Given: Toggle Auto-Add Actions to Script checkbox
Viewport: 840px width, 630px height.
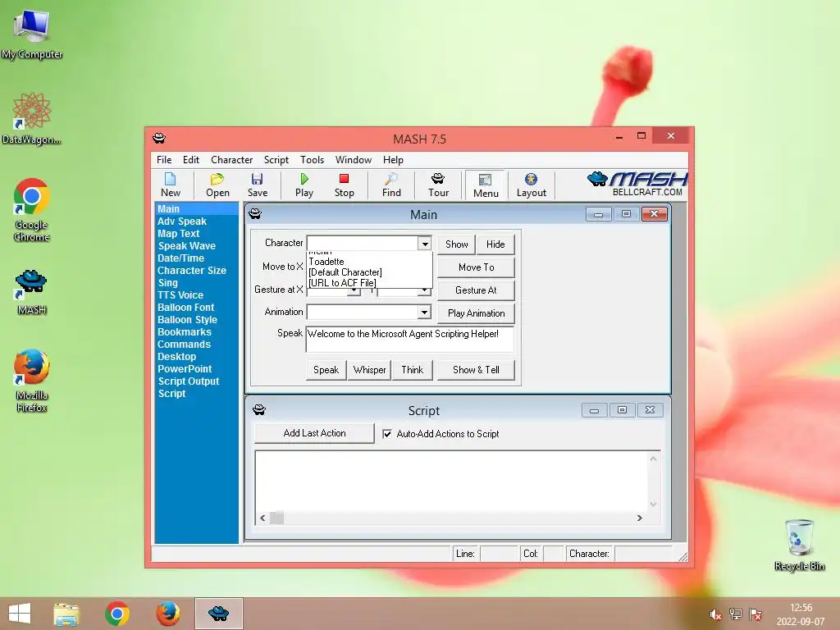Looking at the screenshot, I should tap(387, 434).
